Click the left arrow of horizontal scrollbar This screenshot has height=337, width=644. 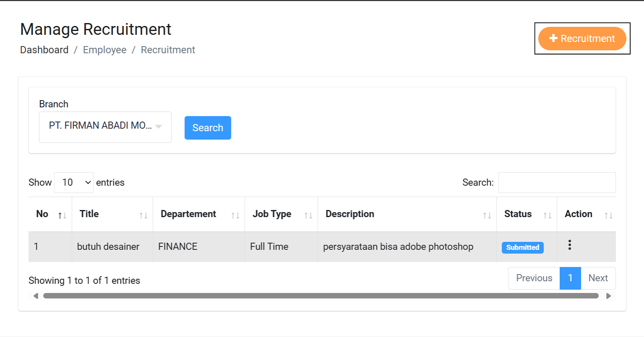36,296
